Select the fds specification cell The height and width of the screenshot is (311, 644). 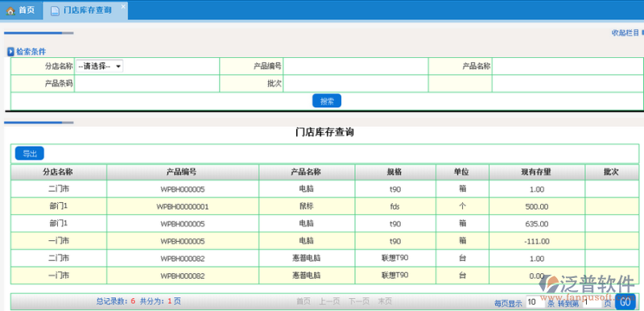(x=395, y=206)
